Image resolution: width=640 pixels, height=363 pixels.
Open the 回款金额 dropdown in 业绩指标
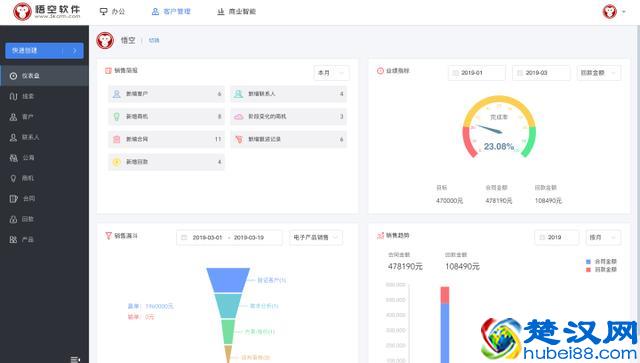click(599, 73)
